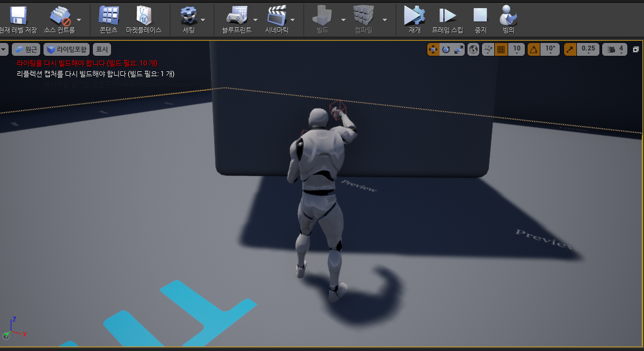
Task: Open the Source Control (소스 컨트롤) button
Action: point(59,20)
